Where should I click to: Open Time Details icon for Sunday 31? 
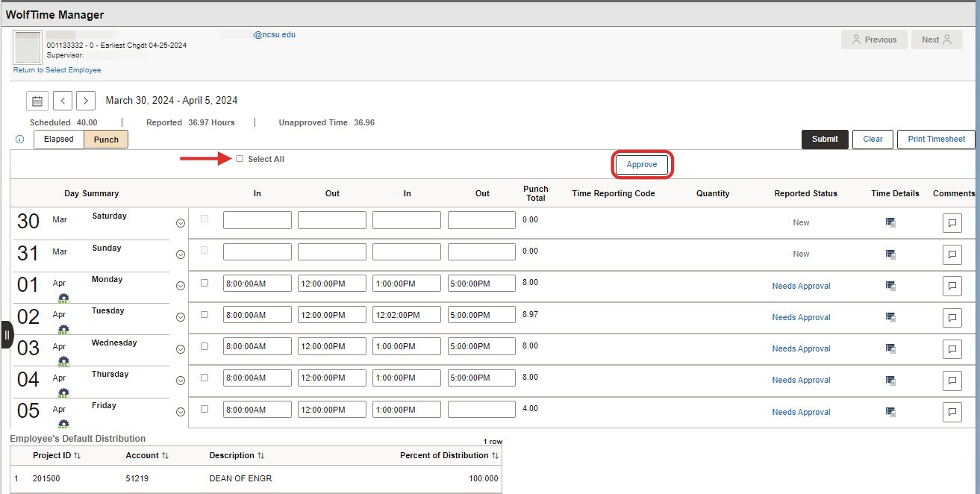pos(890,254)
